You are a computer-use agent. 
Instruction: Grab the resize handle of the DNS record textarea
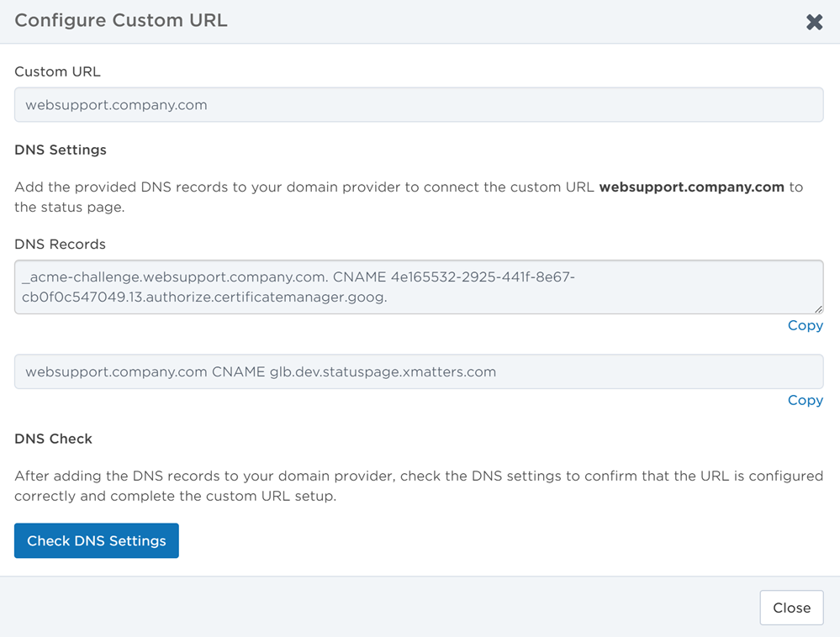(818, 309)
